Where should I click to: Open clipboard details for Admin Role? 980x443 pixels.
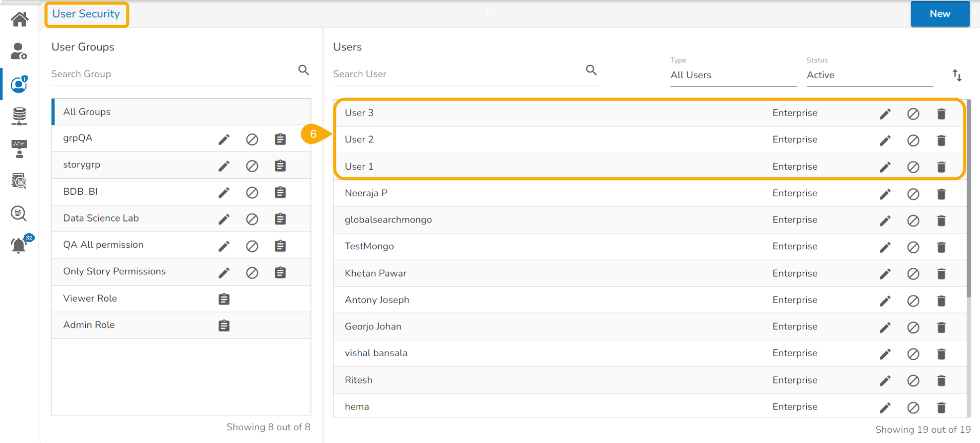(224, 326)
